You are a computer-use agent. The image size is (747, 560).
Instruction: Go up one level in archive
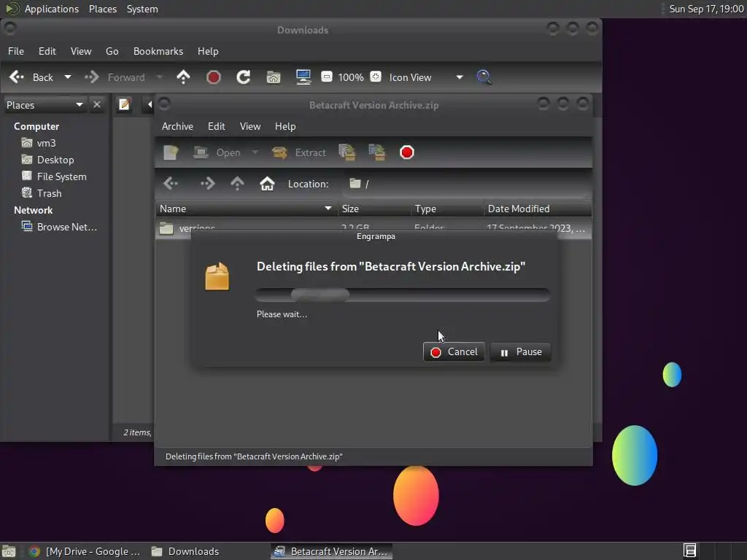click(237, 183)
